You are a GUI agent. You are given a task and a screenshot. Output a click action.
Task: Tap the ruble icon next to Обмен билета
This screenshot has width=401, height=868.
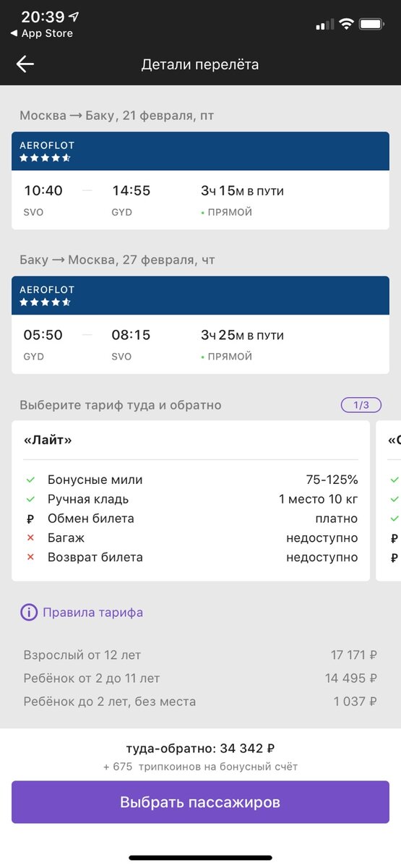tap(30, 519)
